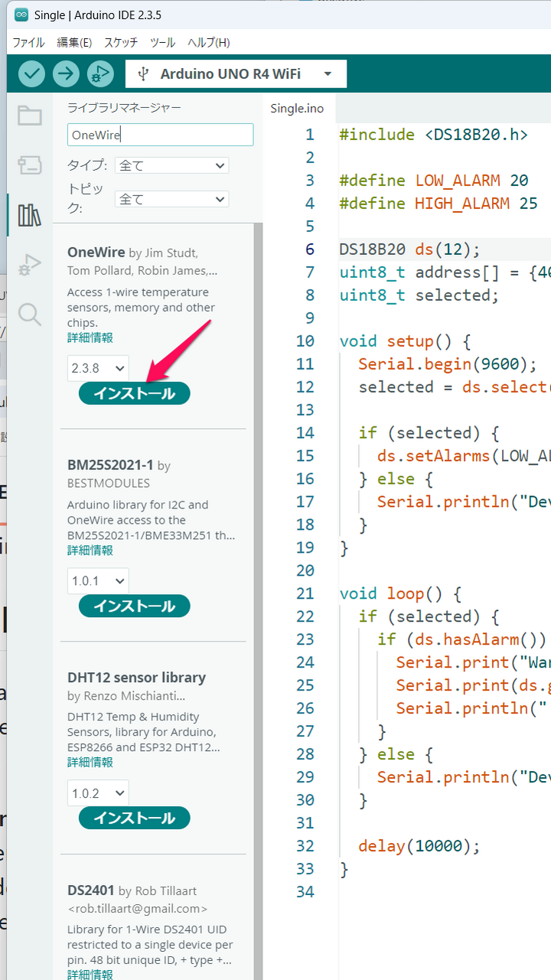Install the DHT12 sensor library
Image resolution: width=551 pixels, height=980 pixels.
coord(134,818)
